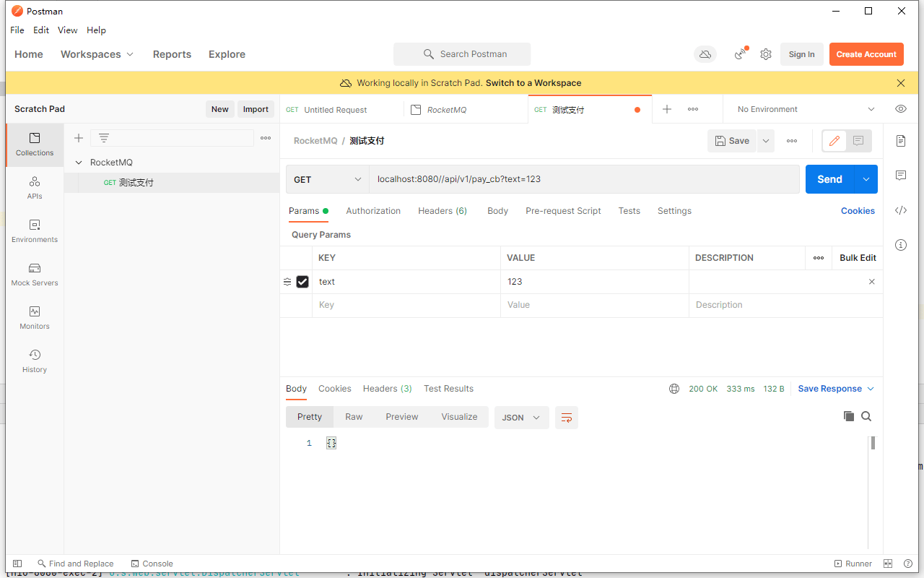The height and width of the screenshot is (578, 924).
Task: Switch to the Tests tab
Action: point(629,211)
